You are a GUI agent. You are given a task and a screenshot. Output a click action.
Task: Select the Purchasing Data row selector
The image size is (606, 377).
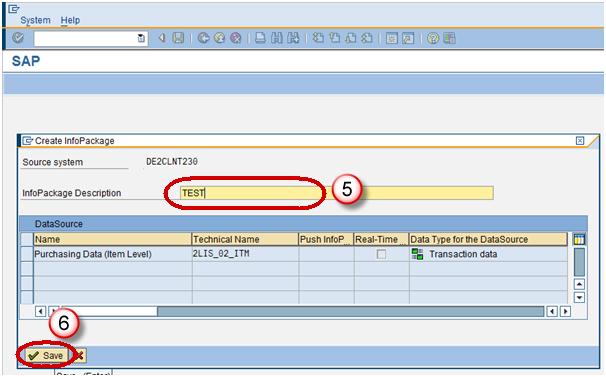[27, 254]
